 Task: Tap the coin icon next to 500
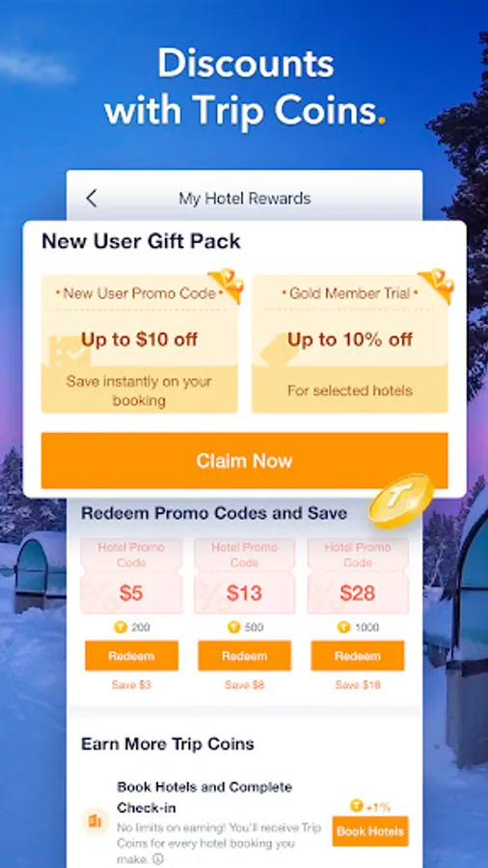234,627
